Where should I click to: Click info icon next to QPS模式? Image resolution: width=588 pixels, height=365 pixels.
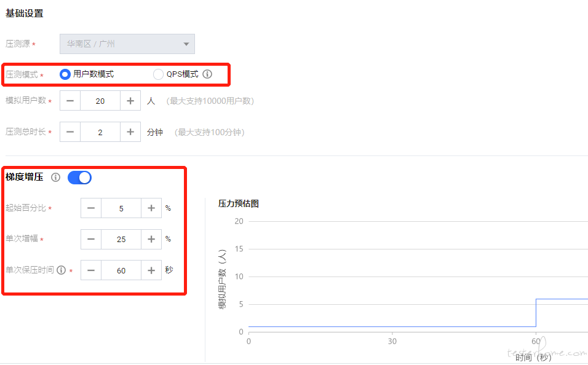207,74
